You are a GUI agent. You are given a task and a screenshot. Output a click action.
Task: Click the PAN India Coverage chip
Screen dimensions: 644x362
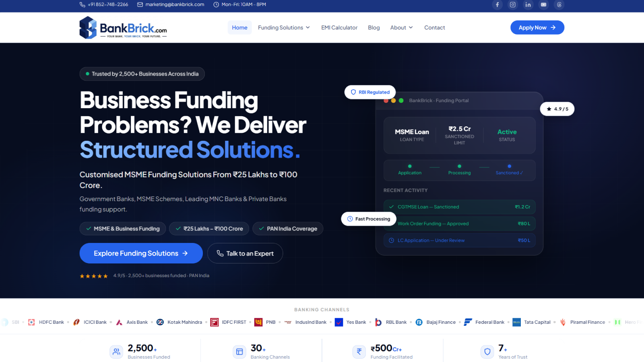[288, 228]
